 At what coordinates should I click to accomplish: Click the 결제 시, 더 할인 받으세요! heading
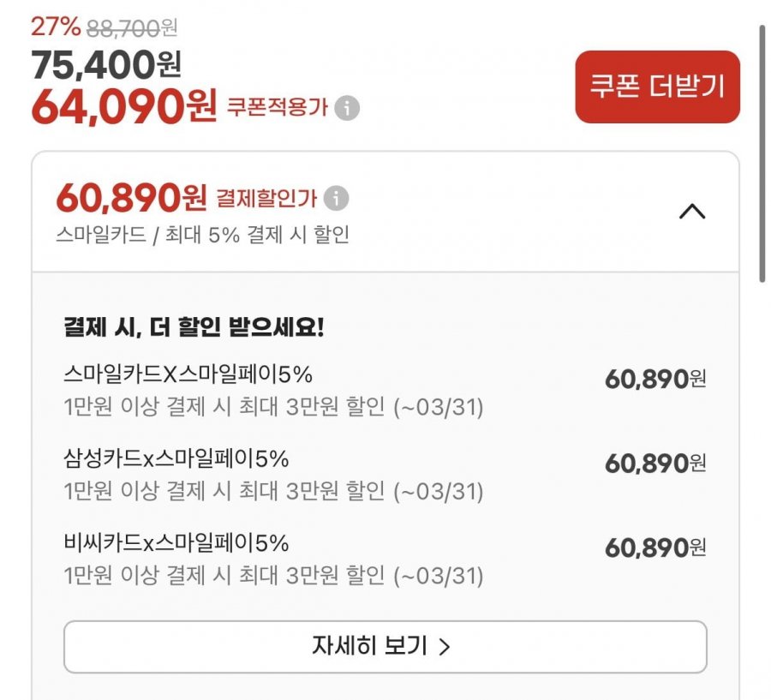pos(194,327)
